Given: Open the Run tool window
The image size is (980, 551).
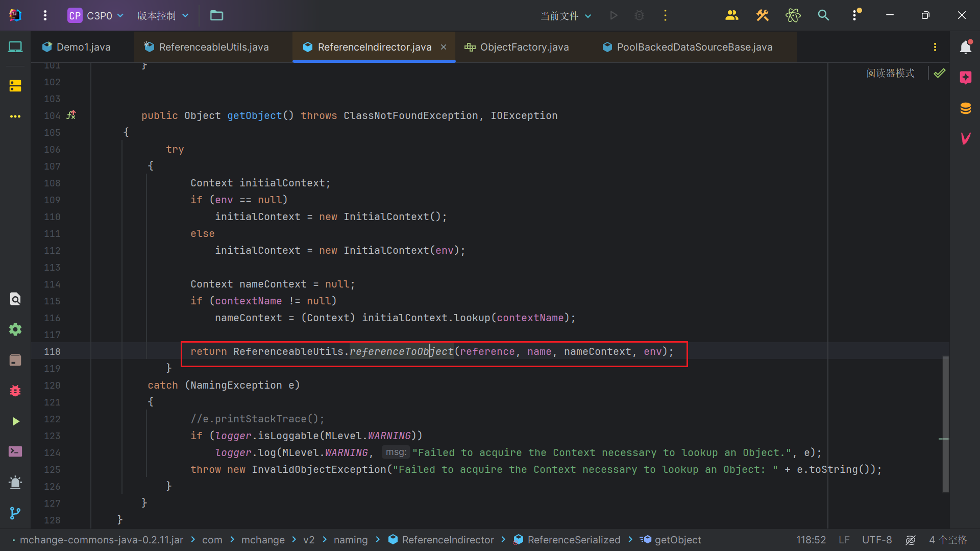Looking at the screenshot, I should click(15, 421).
